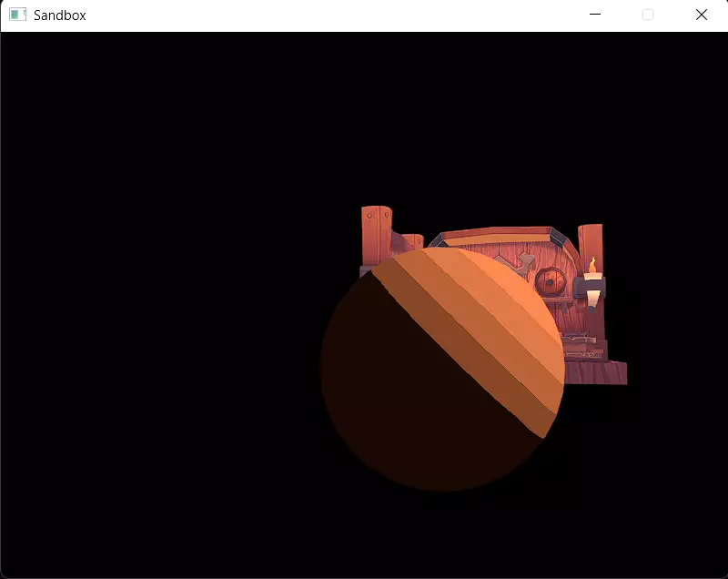Click the striped orange sphere
This screenshot has height=579, width=728.
click(442, 369)
